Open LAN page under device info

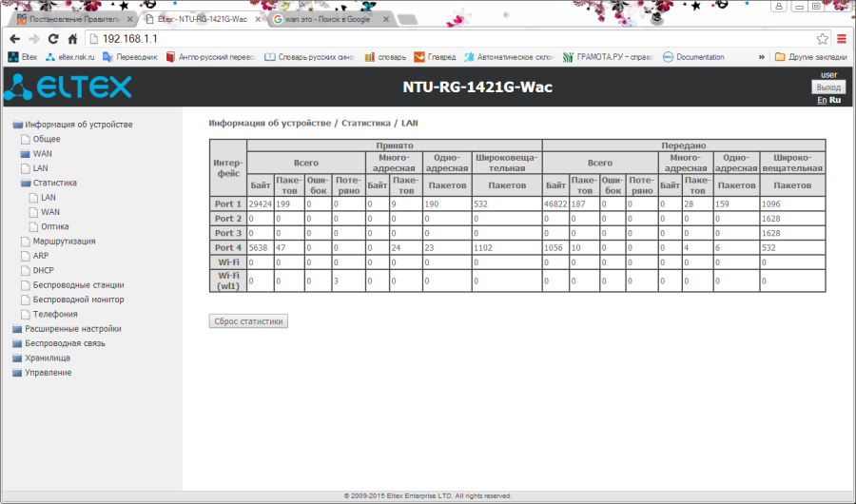point(35,168)
